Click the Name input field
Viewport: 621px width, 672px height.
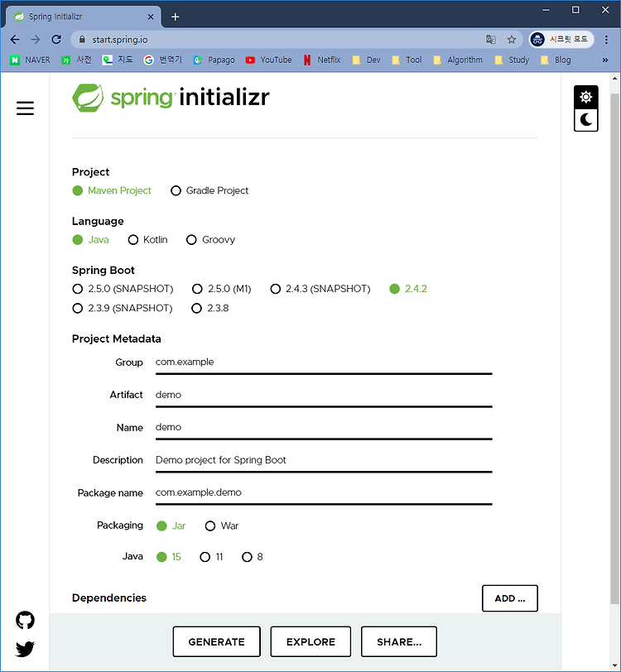324,429
